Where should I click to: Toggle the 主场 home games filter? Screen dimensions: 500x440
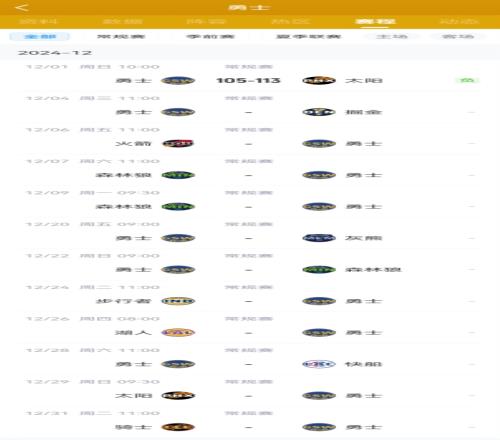coord(392,36)
